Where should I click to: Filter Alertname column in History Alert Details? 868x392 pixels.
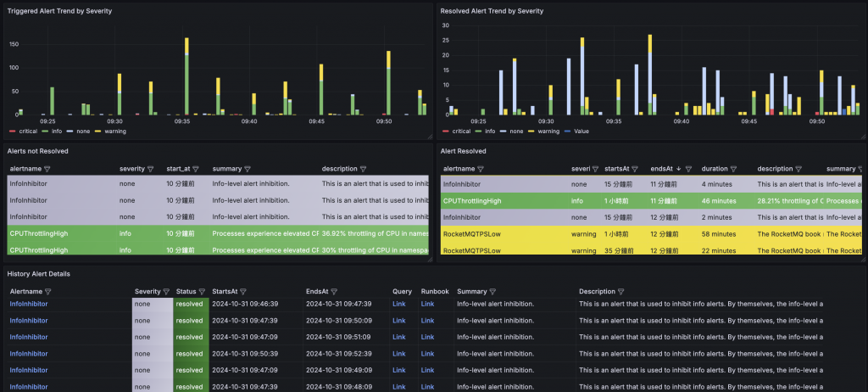point(47,292)
